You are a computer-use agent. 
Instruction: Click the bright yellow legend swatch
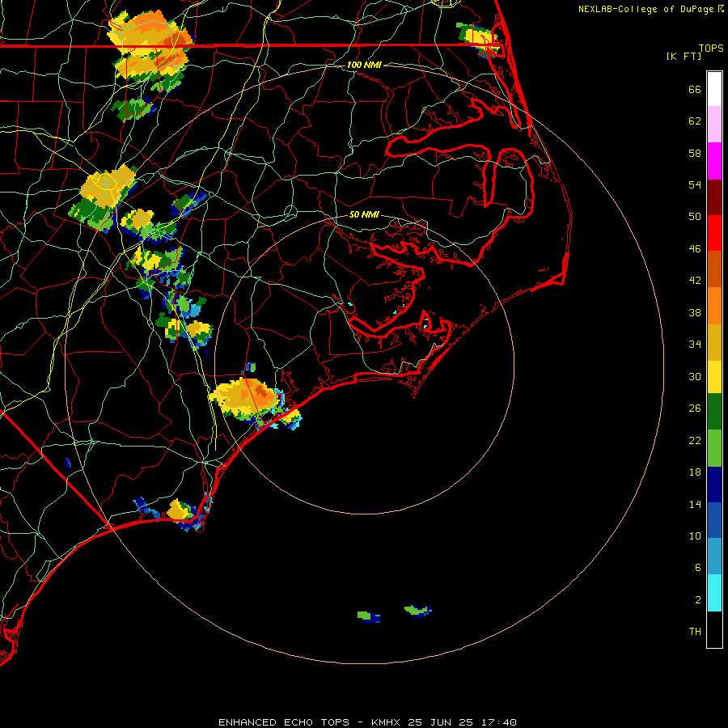point(714,377)
